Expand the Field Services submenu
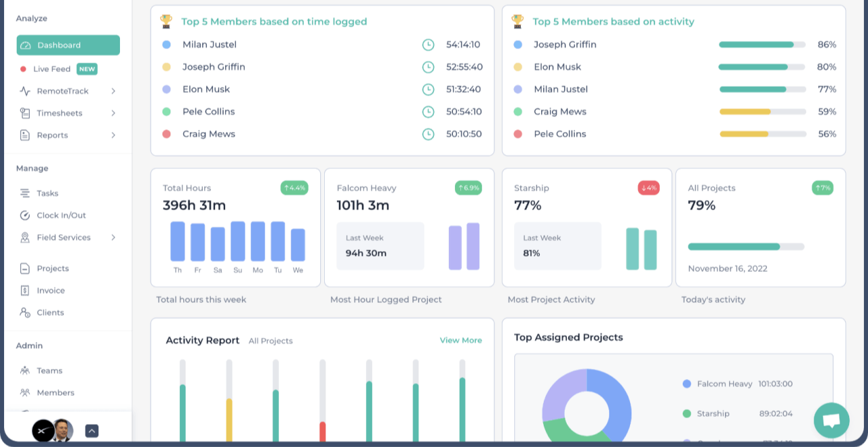The width and height of the screenshot is (868, 447). 113,238
